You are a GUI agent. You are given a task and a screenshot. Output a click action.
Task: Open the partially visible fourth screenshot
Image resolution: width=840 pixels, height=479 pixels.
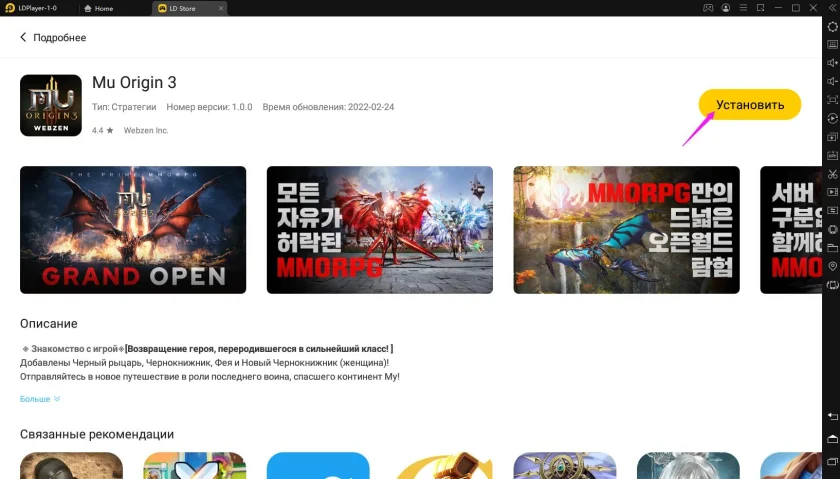791,230
